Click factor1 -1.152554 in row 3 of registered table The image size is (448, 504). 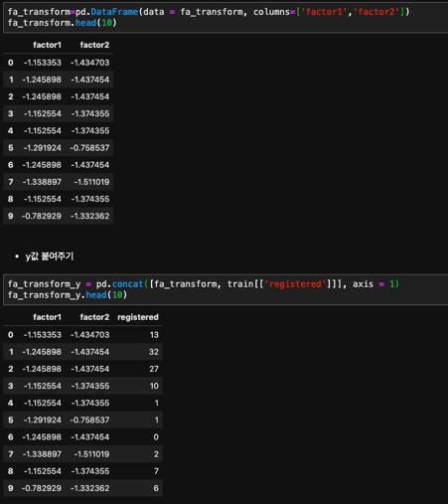coord(43,386)
